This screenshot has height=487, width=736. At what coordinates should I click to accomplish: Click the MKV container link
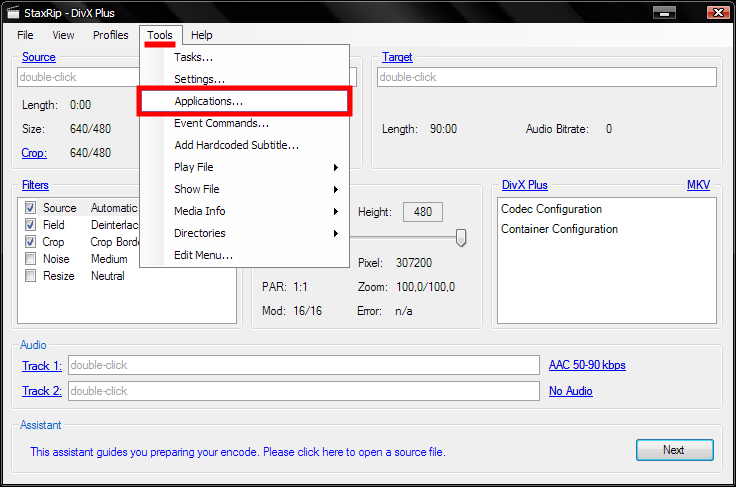click(x=698, y=185)
